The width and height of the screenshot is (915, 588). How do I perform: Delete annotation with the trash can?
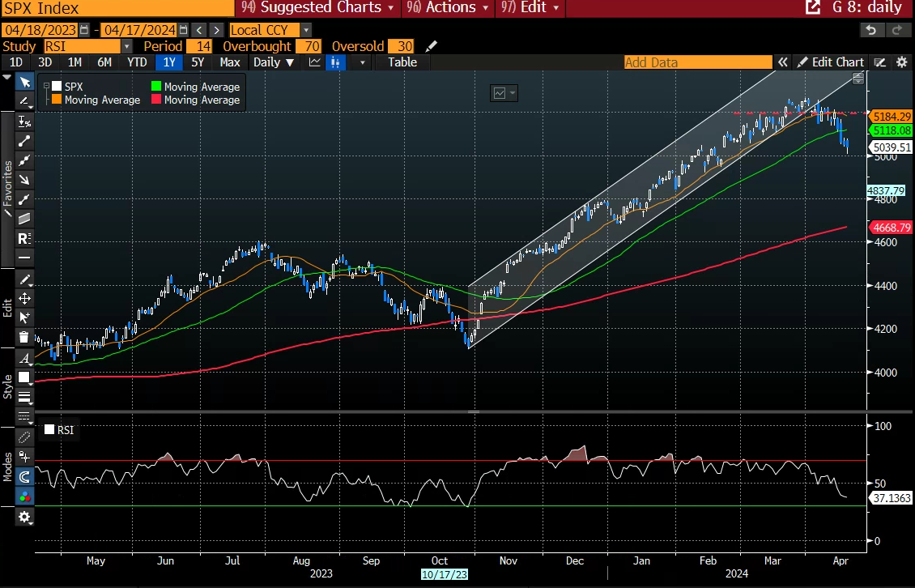(x=24, y=338)
